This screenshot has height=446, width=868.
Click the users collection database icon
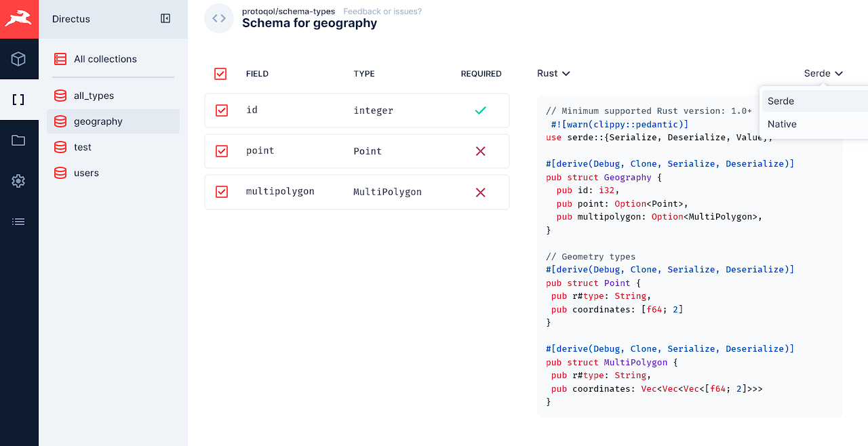coord(61,173)
